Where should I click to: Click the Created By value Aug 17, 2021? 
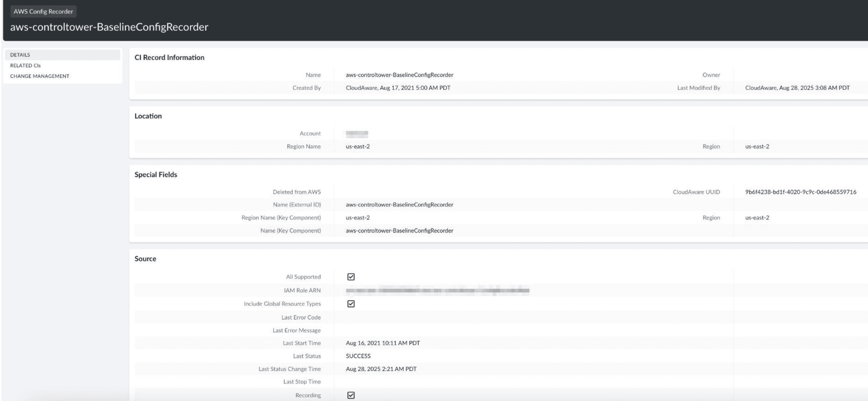[x=398, y=88]
